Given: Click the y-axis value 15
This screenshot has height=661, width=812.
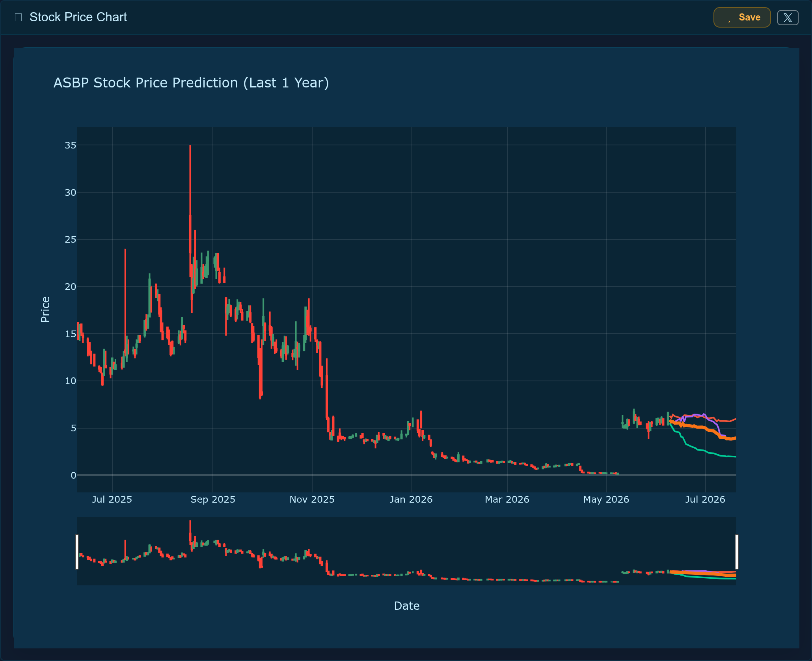Looking at the screenshot, I should 71,334.
